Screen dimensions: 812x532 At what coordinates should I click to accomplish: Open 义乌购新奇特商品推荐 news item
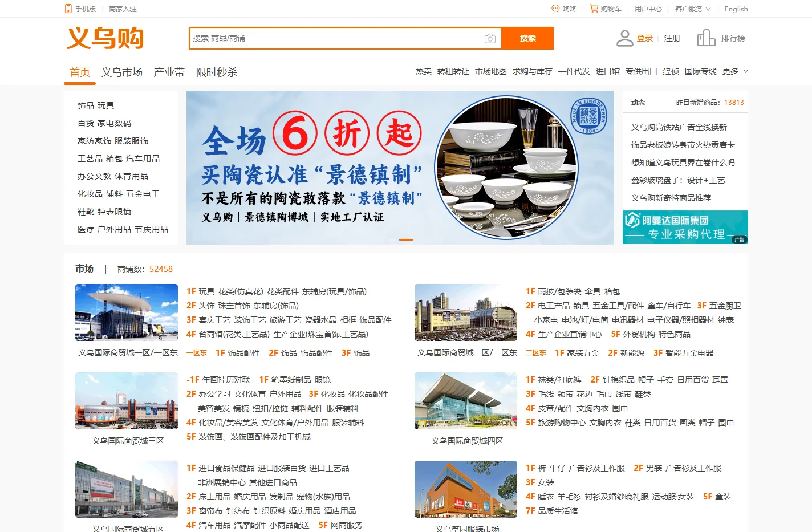tap(671, 198)
